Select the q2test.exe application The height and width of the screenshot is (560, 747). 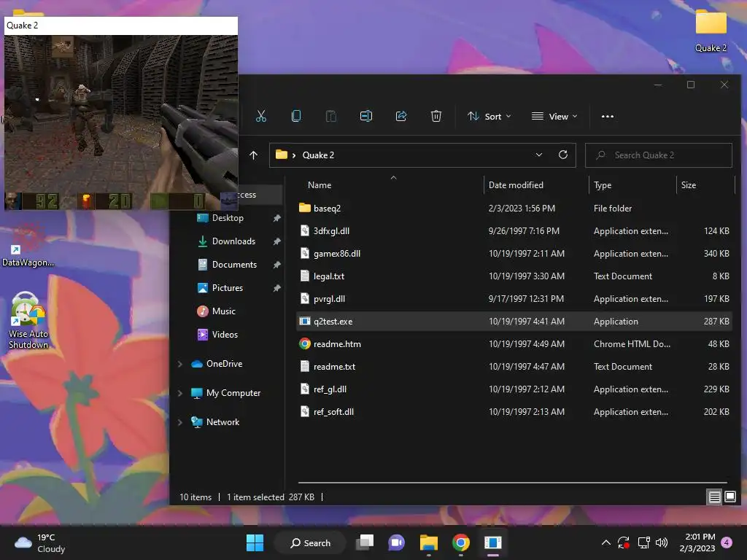tap(514, 322)
